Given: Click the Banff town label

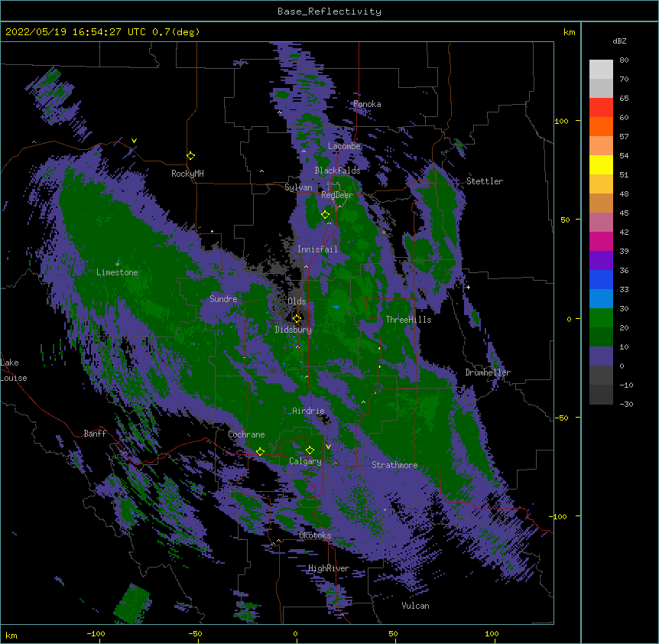Looking at the screenshot, I should click(95, 434).
